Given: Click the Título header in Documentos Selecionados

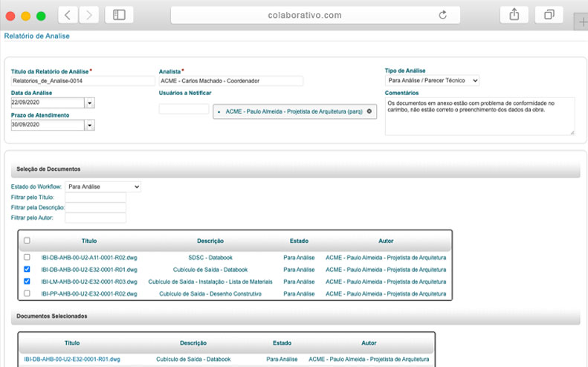Looking at the screenshot, I should 72,342.
